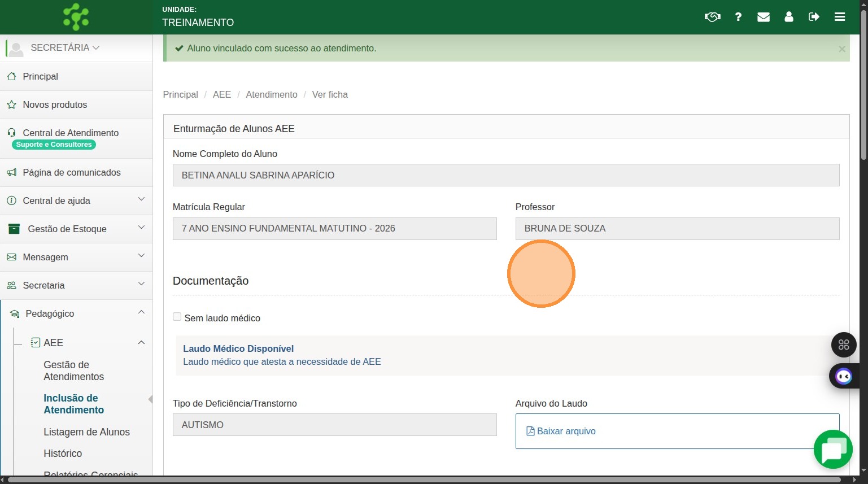Open the green chat bubble widget
This screenshot has width=868, height=484.
(833, 450)
